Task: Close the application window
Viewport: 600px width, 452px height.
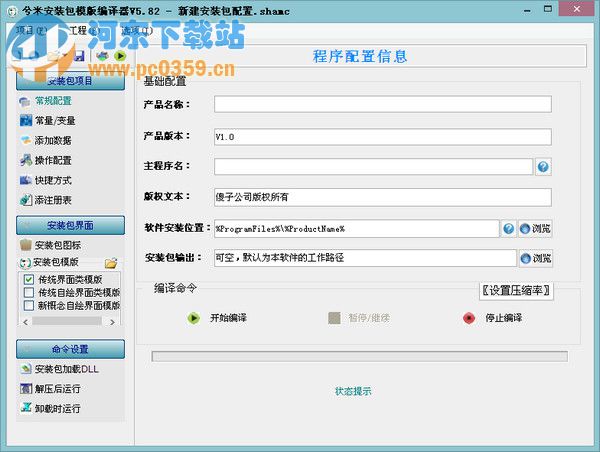Action: coord(577,8)
